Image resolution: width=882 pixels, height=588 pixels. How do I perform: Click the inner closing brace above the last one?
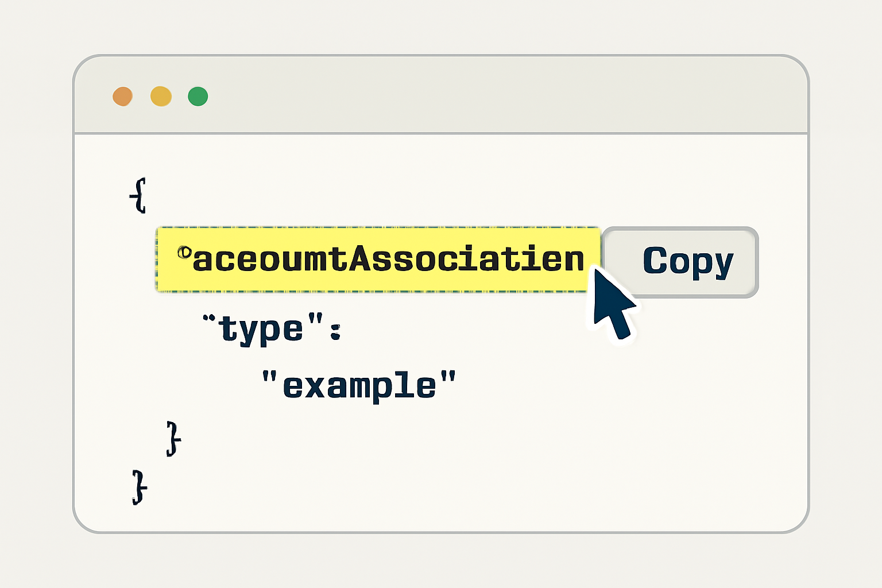(x=172, y=440)
